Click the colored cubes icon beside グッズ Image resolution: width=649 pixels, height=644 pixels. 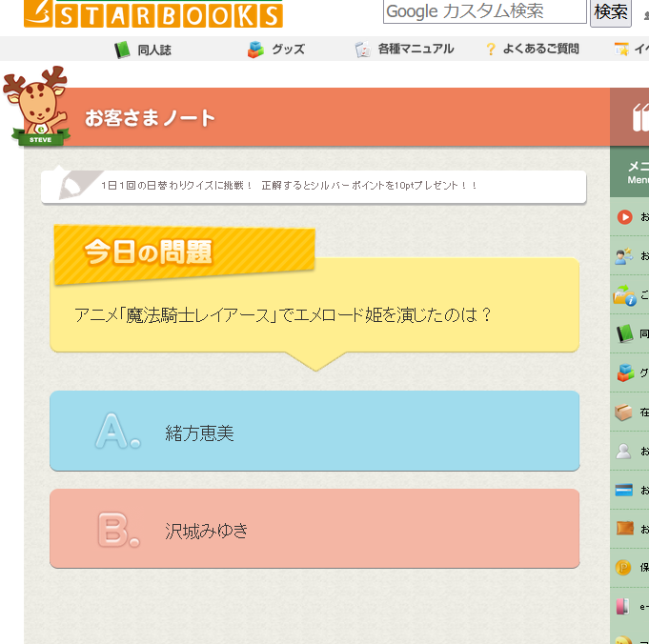click(255, 50)
